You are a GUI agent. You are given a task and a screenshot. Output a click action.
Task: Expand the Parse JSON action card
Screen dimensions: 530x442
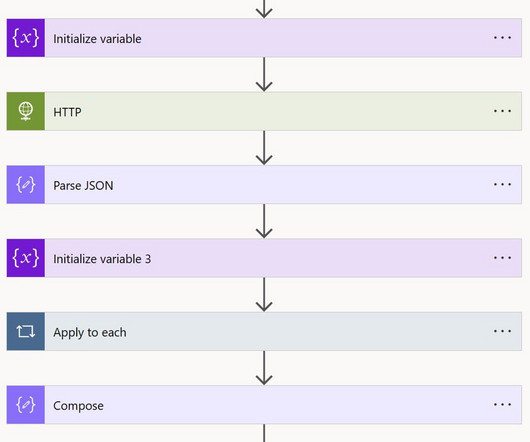[264, 185]
